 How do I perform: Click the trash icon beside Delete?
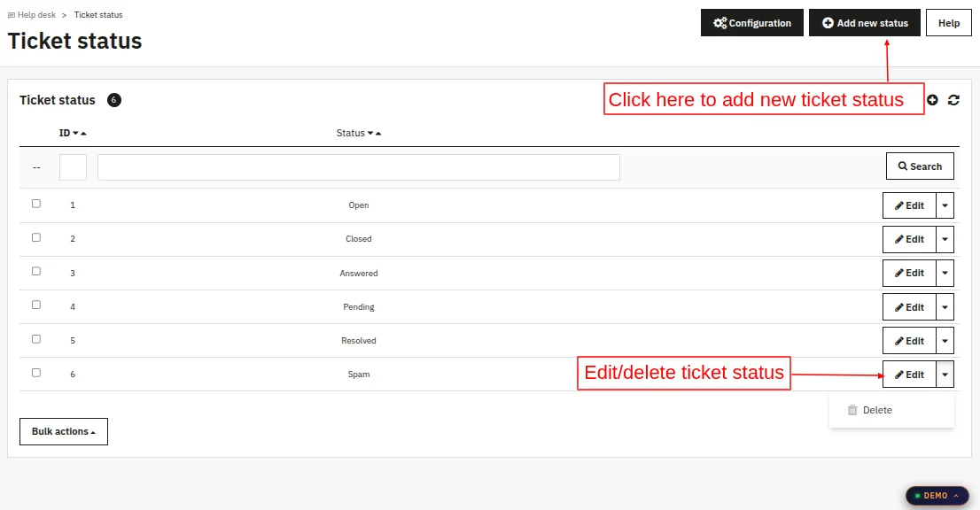[852, 410]
